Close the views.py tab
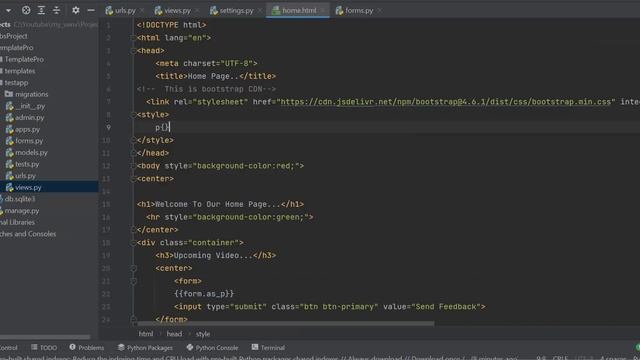640x360 pixels. [198, 11]
